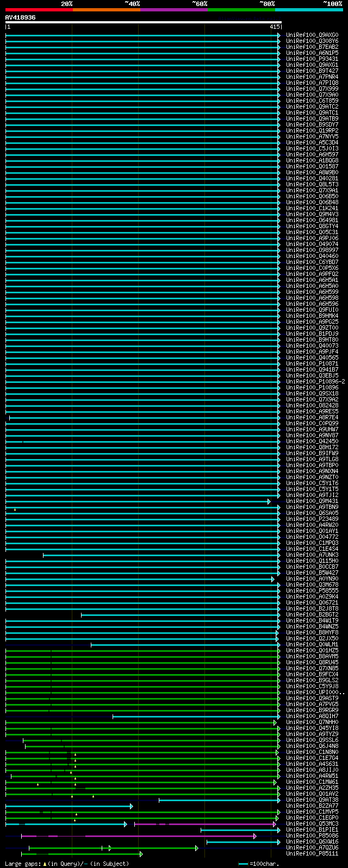Open hit UniRef100_Q06B50
Screen dimensions: 348x868
tap(312, 197)
